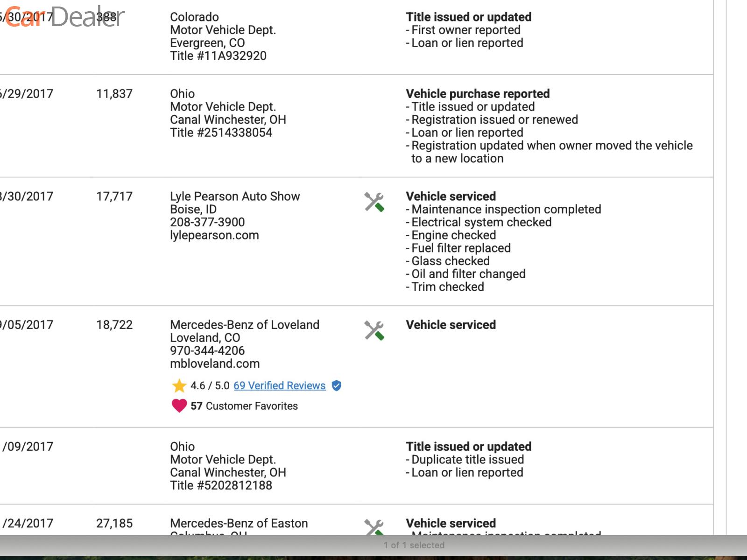Open the 69 Verified Reviews link

pyautogui.click(x=279, y=385)
